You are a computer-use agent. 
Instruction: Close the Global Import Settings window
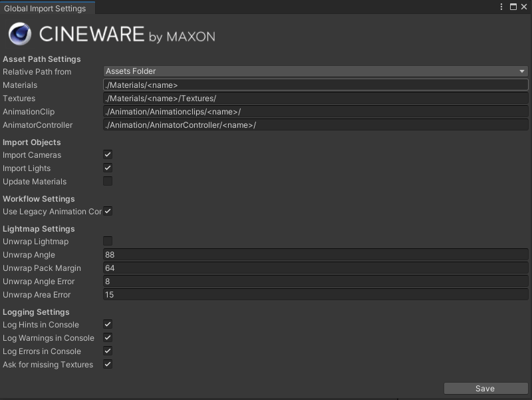524,7
